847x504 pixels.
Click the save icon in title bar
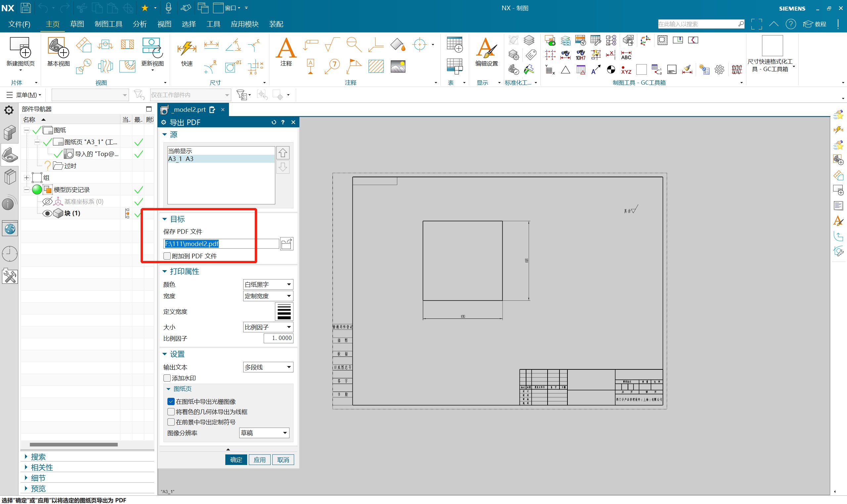point(25,8)
